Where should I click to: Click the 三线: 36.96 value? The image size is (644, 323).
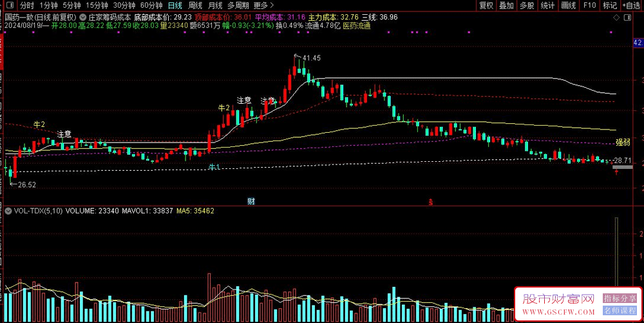[379, 17]
